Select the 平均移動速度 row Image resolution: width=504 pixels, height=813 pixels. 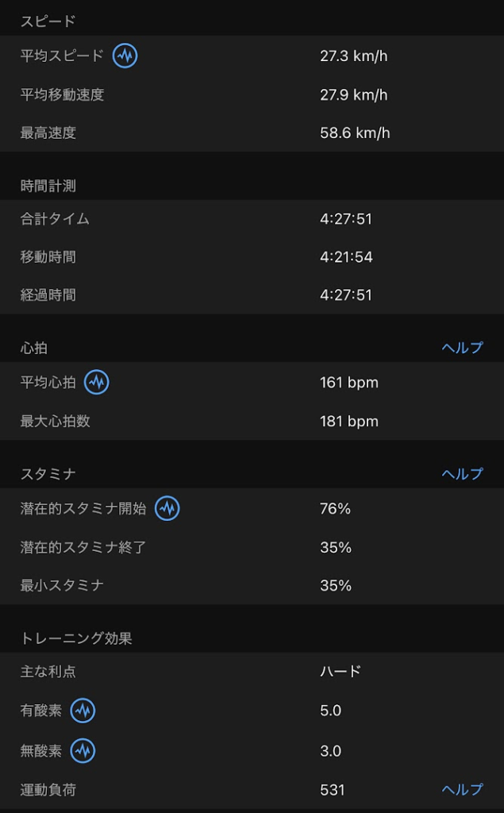[x=252, y=95]
